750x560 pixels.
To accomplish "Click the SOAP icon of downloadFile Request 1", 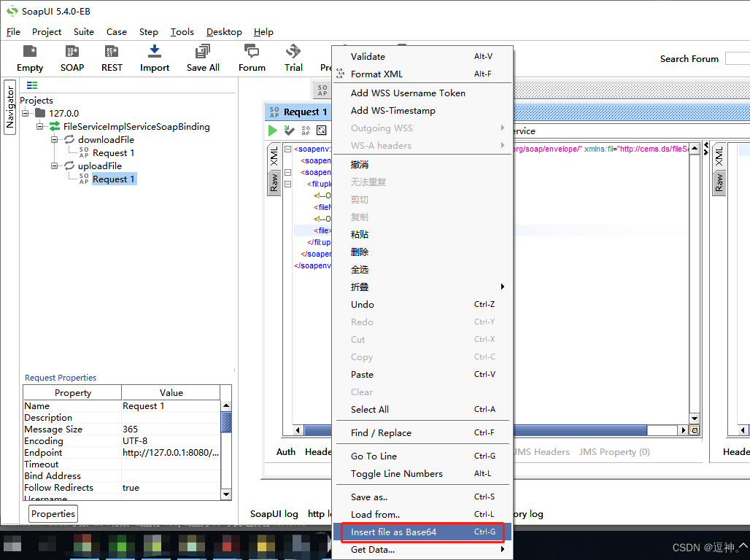I will click(84, 152).
